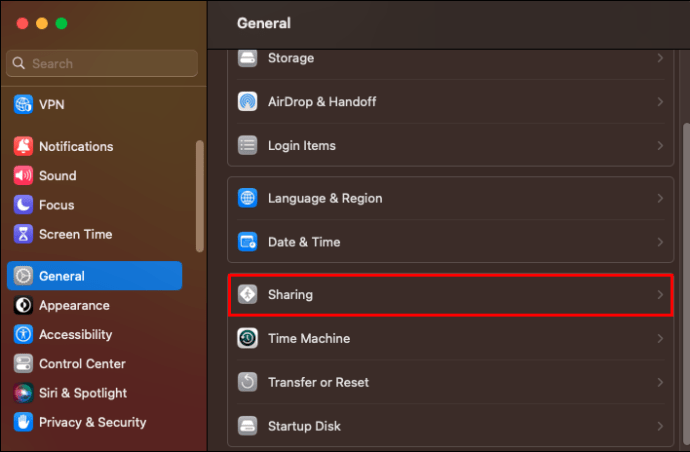Screen dimensions: 690x452
Task: Click the Focus moon icon
Action: [x=23, y=205]
